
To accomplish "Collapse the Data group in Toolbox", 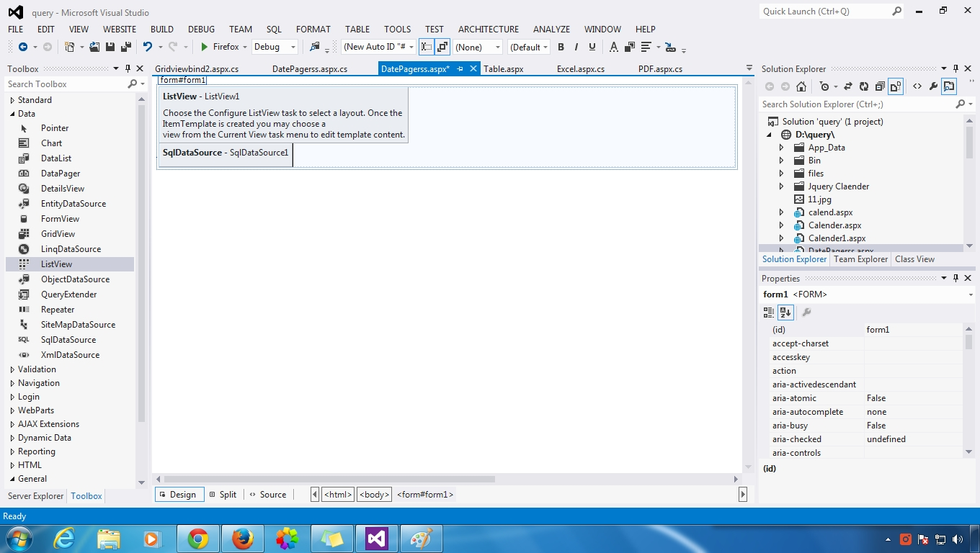I will 12,114.
